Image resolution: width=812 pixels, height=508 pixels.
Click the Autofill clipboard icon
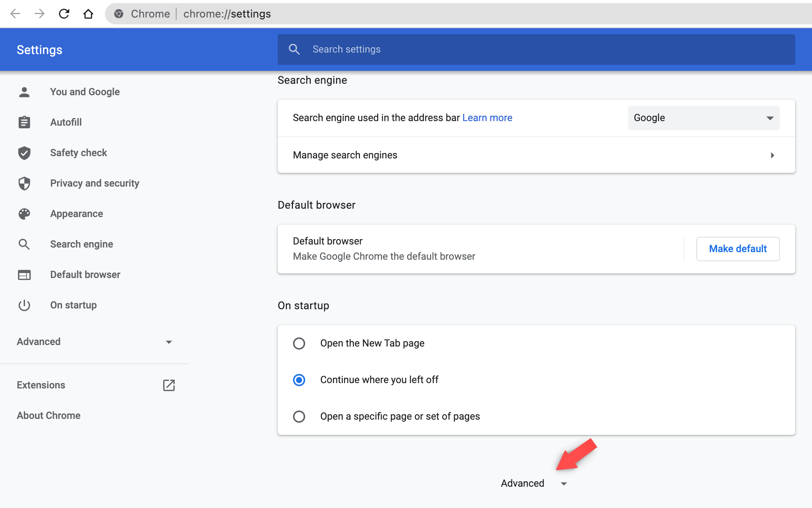pos(24,122)
